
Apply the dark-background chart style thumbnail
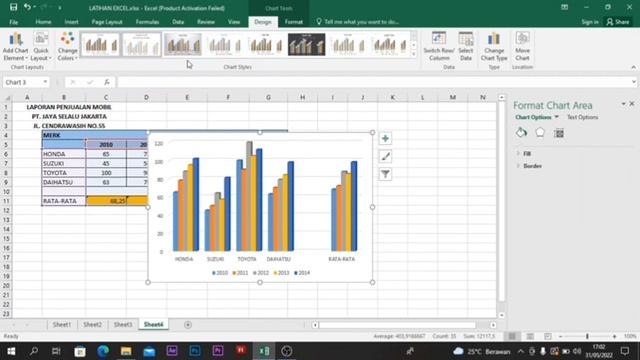point(307,44)
